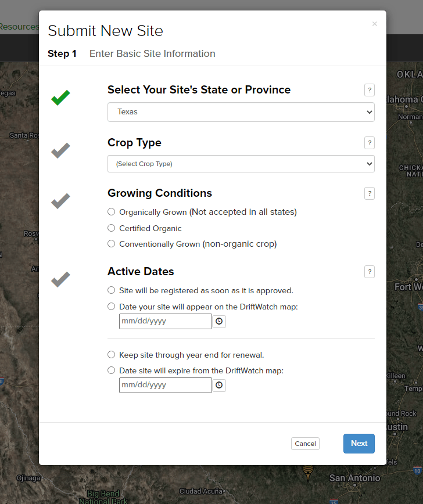Select the expire date radio option
This screenshot has width=423, height=504.
[112, 370]
